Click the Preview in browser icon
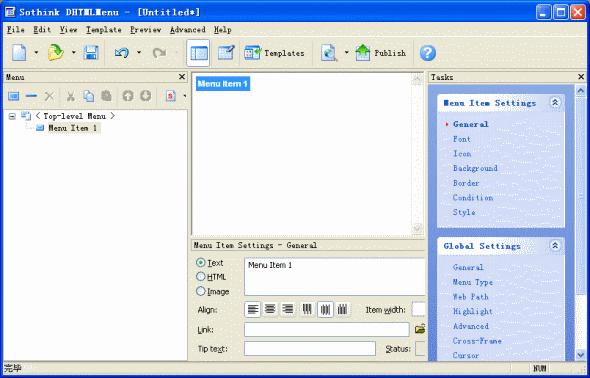The image size is (590, 378). coord(329,53)
